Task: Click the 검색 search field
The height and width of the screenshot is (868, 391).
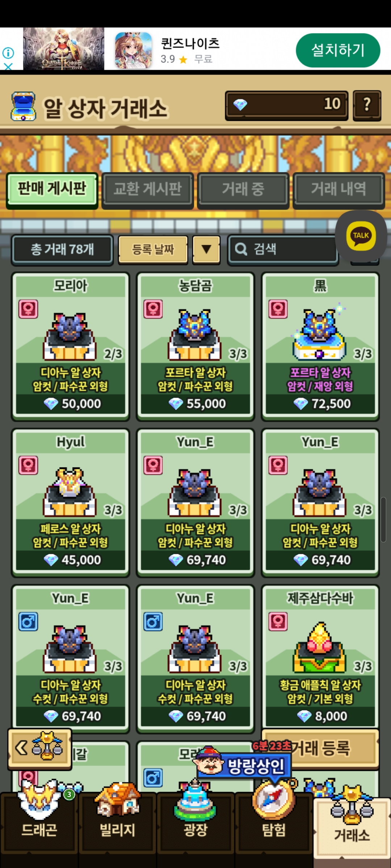Action: click(283, 249)
